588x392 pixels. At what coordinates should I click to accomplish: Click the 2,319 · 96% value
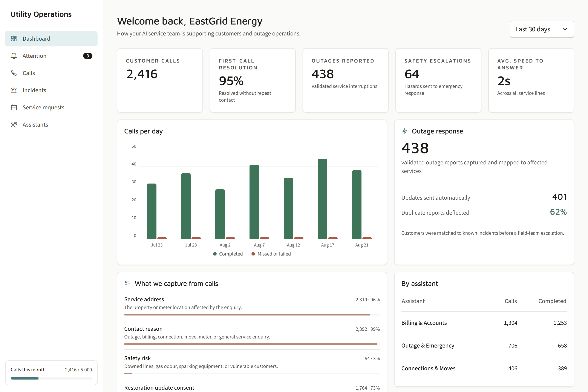point(367,300)
